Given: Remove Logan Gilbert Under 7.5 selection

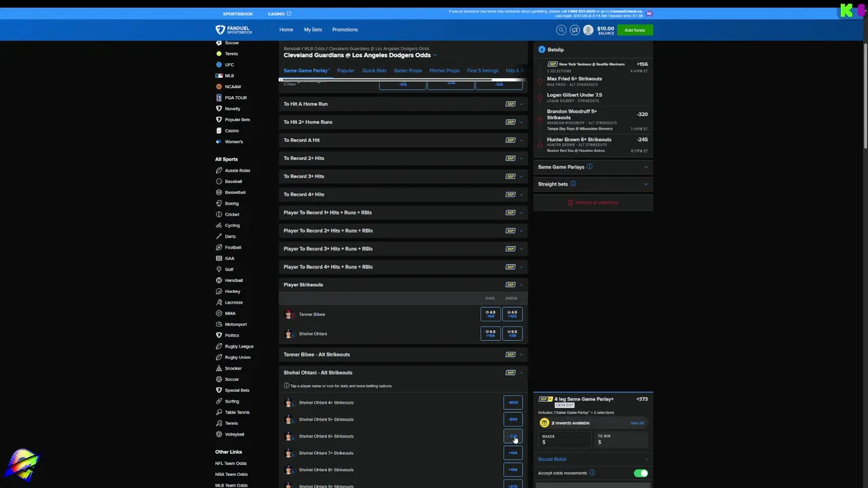Looking at the screenshot, I should pyautogui.click(x=540, y=97).
